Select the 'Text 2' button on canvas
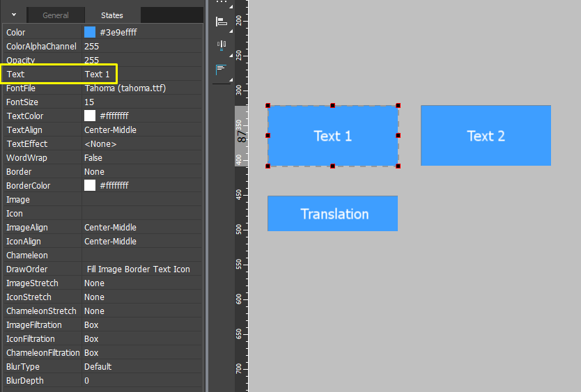581x392 pixels. click(486, 136)
